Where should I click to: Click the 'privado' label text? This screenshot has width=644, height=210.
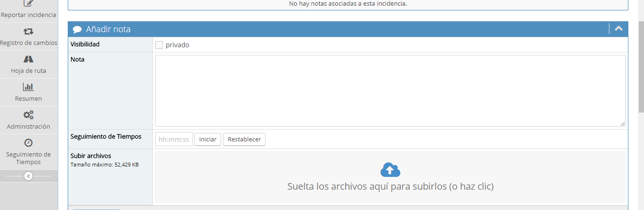177,45
